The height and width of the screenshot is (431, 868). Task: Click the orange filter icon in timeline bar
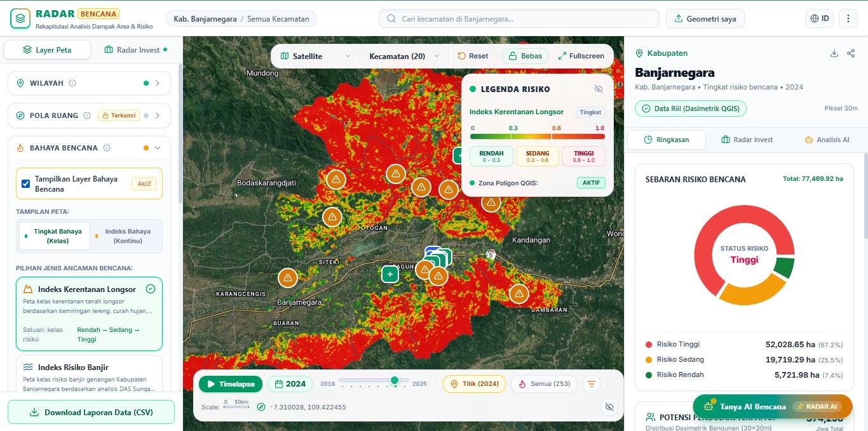(592, 384)
